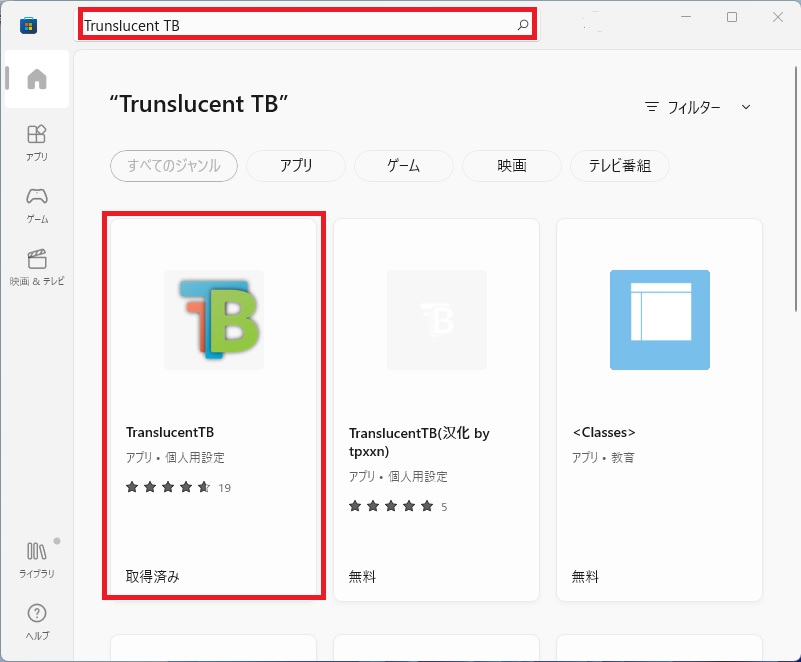Select the すべてのジャンル filter pill

click(174, 166)
